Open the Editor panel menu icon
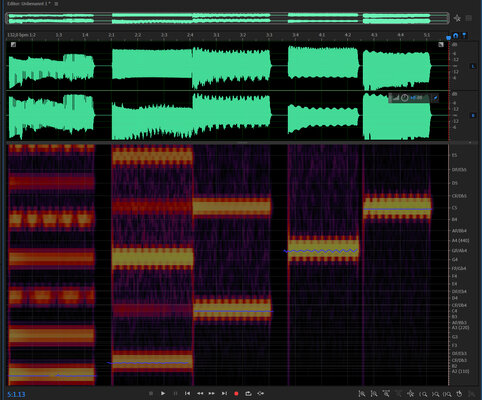Image resolution: width=482 pixels, height=400 pixels. point(56,4)
